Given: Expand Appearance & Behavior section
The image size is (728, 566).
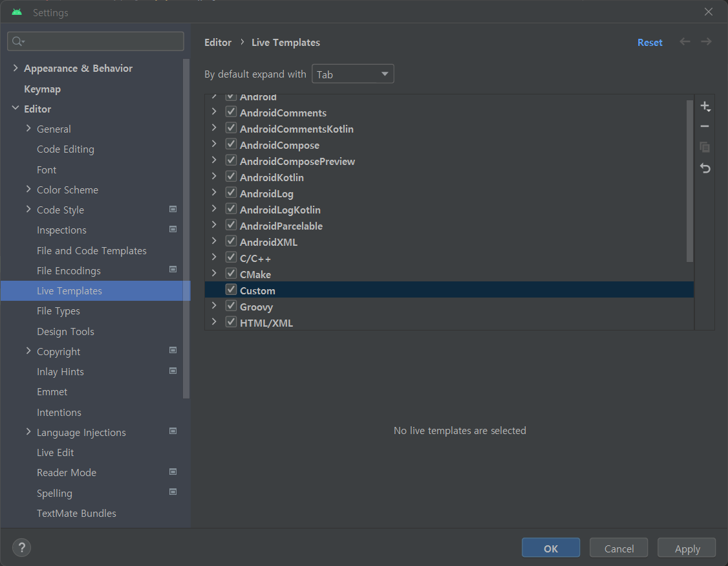Looking at the screenshot, I should tap(16, 68).
